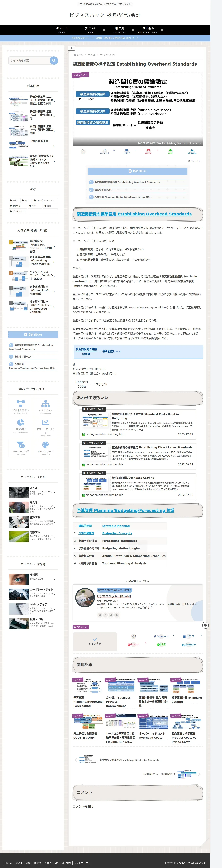Click B!はてブ in the bottom share box
The image size is (222, 868).
(x=189, y=636)
